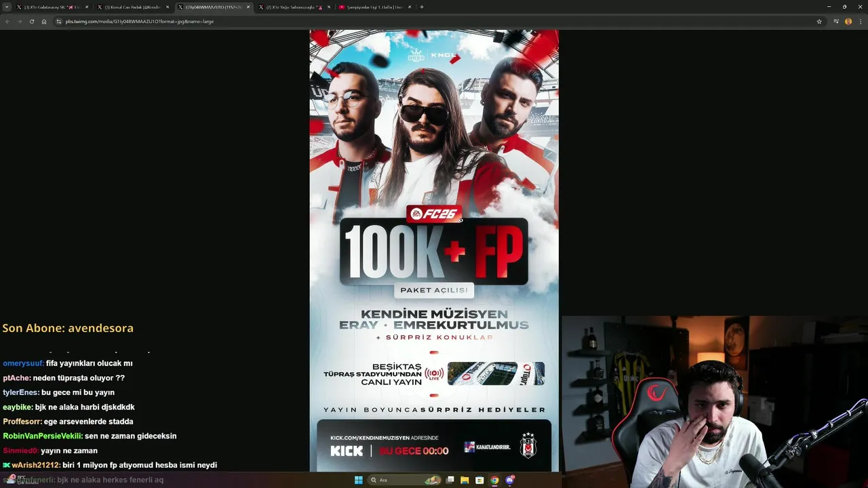Expand the tab search dropdown arrow

pyautogui.click(x=7, y=7)
